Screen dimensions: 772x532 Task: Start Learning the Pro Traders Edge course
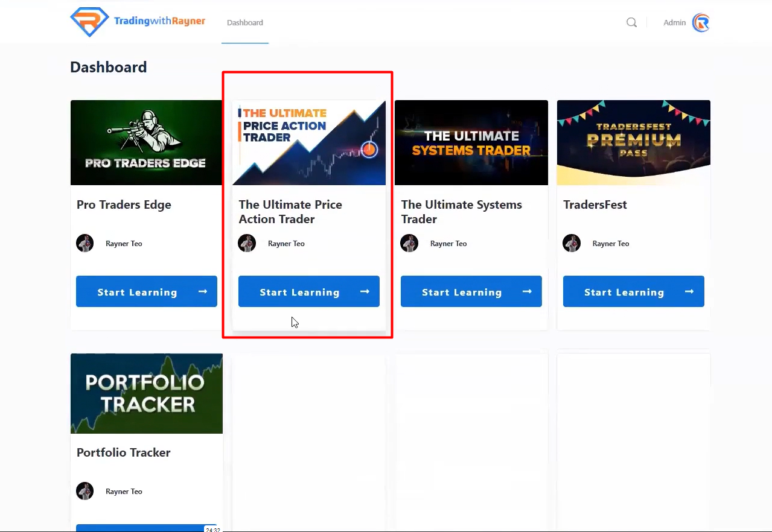(147, 291)
